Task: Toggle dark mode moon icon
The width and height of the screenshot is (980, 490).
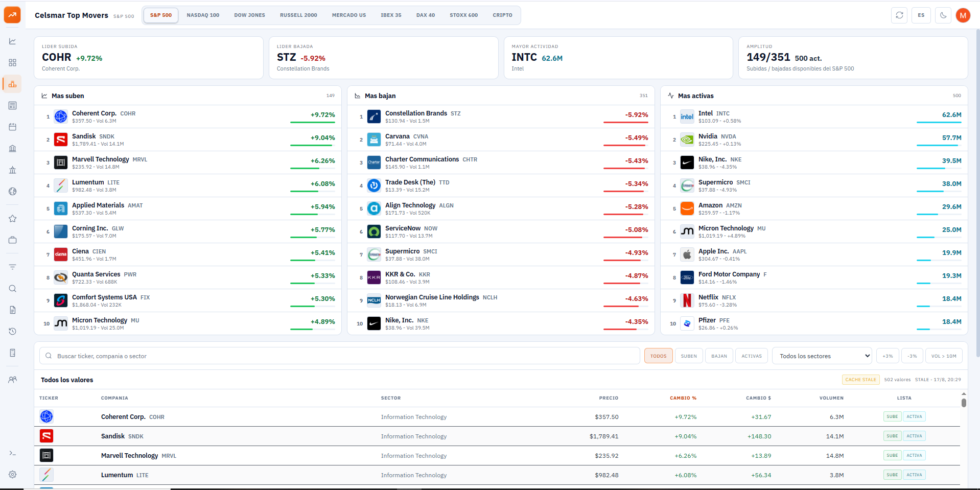Action: [x=943, y=15]
